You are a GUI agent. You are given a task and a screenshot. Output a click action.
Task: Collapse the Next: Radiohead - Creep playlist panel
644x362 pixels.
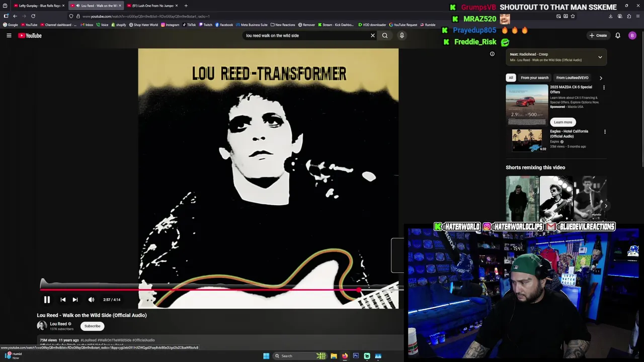(600, 57)
